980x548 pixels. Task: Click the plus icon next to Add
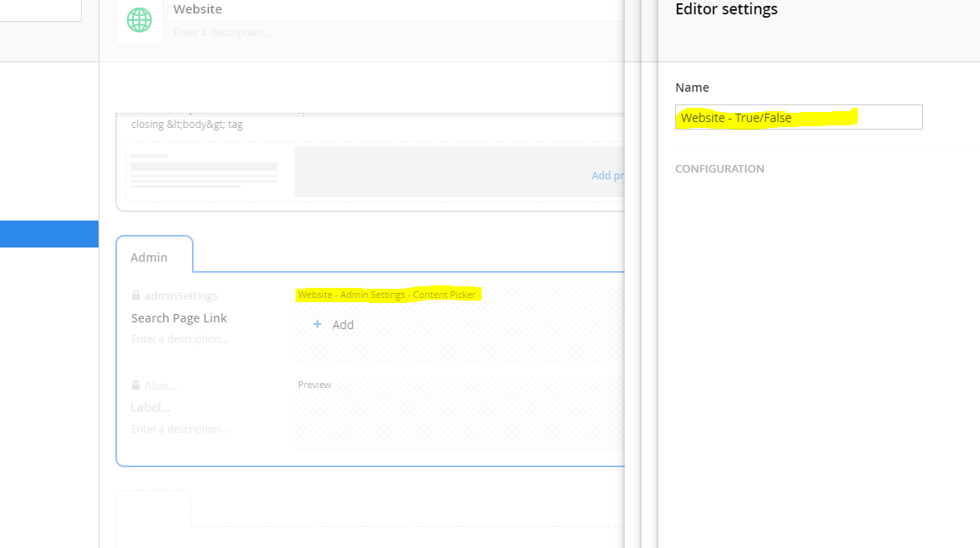tap(317, 324)
